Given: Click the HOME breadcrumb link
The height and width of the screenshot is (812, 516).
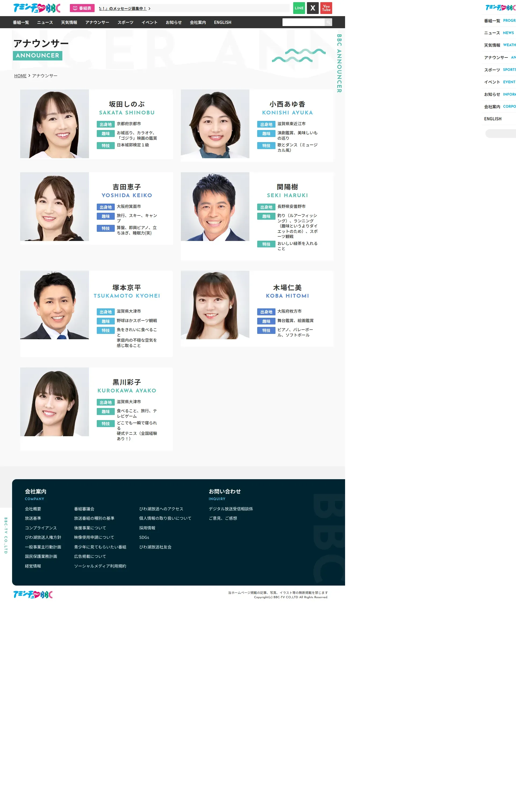Looking at the screenshot, I should coord(20,76).
